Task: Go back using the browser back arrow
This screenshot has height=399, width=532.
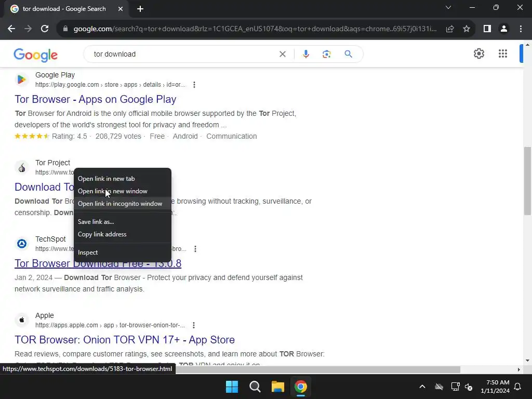Action: tap(11, 29)
